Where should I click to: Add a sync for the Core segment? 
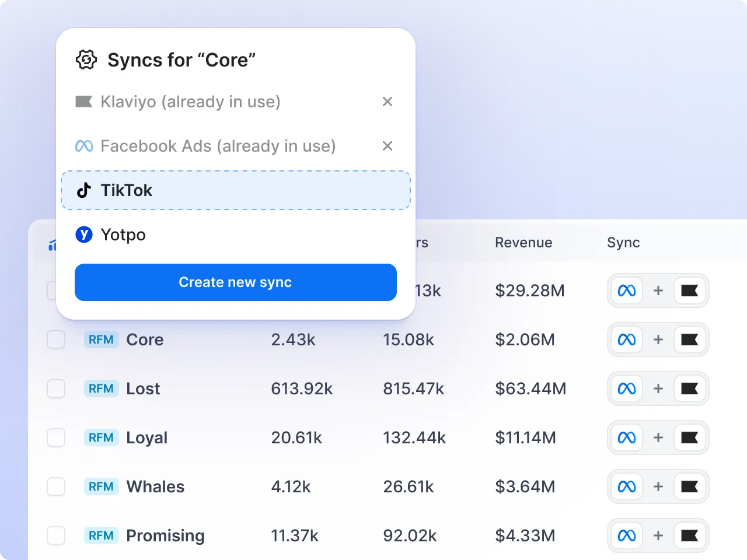click(658, 339)
